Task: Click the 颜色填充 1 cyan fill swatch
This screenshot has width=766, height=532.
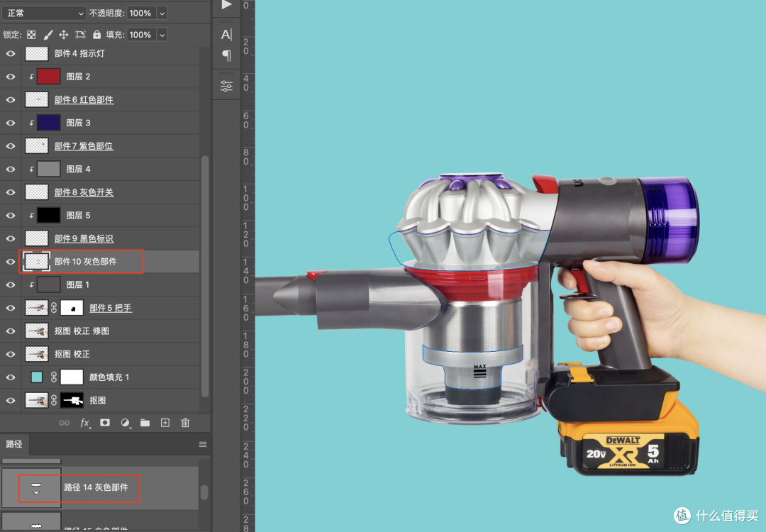Action: pos(37,377)
